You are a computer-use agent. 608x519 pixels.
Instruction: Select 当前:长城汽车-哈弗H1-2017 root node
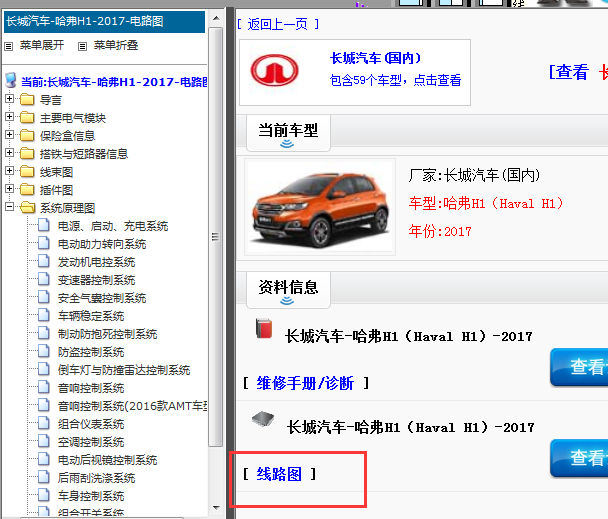114,82
